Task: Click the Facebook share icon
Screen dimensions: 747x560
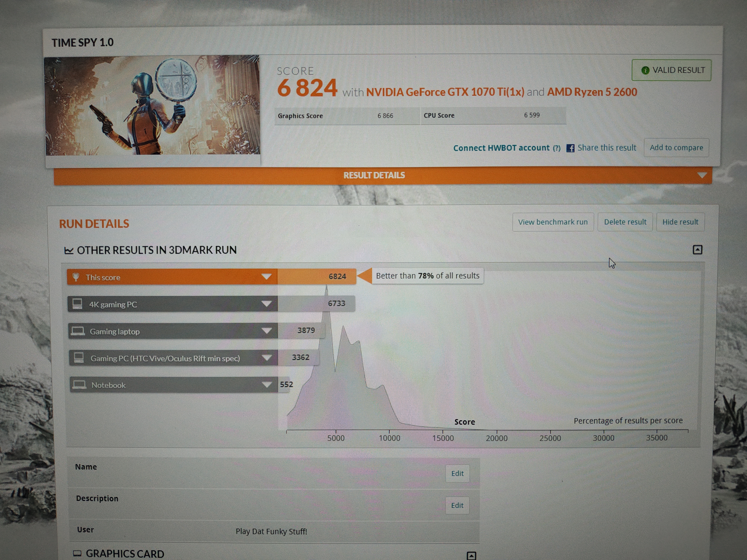Action: click(x=570, y=148)
